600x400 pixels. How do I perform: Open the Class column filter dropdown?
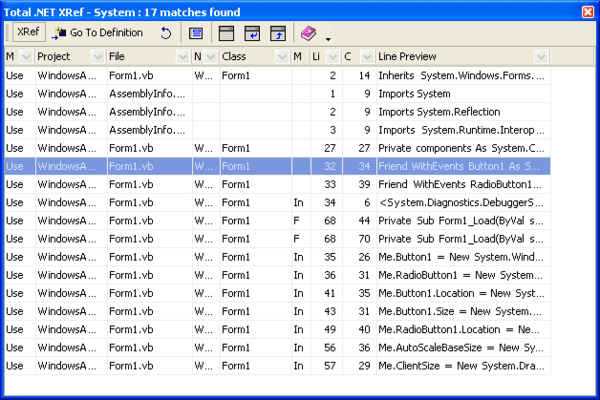[x=281, y=57]
